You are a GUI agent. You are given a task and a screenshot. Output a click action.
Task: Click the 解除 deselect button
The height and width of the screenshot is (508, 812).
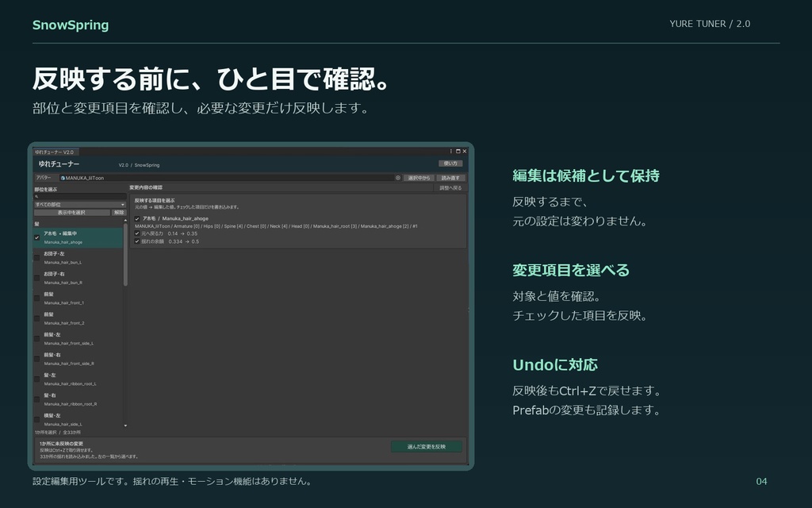[119, 213]
